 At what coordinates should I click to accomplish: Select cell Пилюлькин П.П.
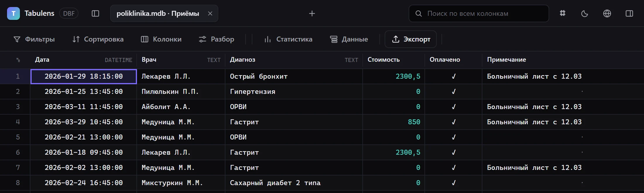click(x=181, y=92)
